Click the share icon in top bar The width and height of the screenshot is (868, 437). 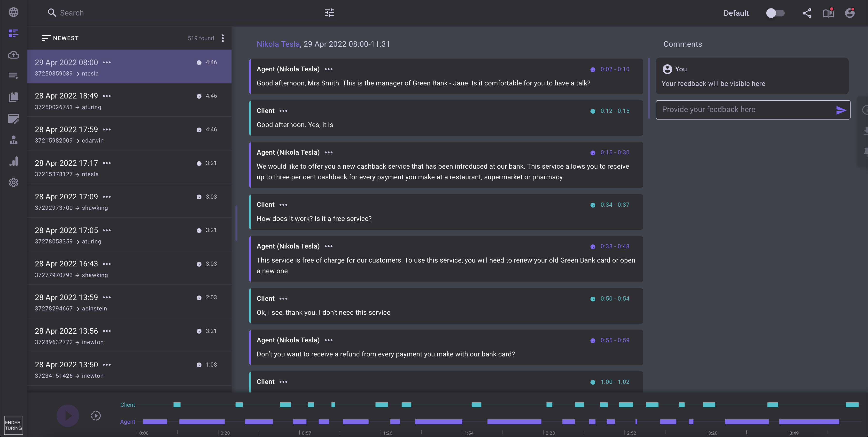807,13
